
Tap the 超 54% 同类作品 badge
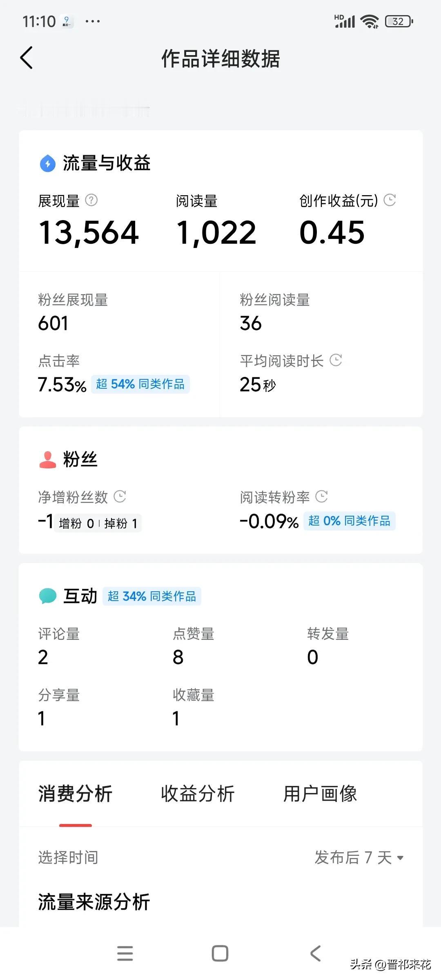(x=140, y=384)
